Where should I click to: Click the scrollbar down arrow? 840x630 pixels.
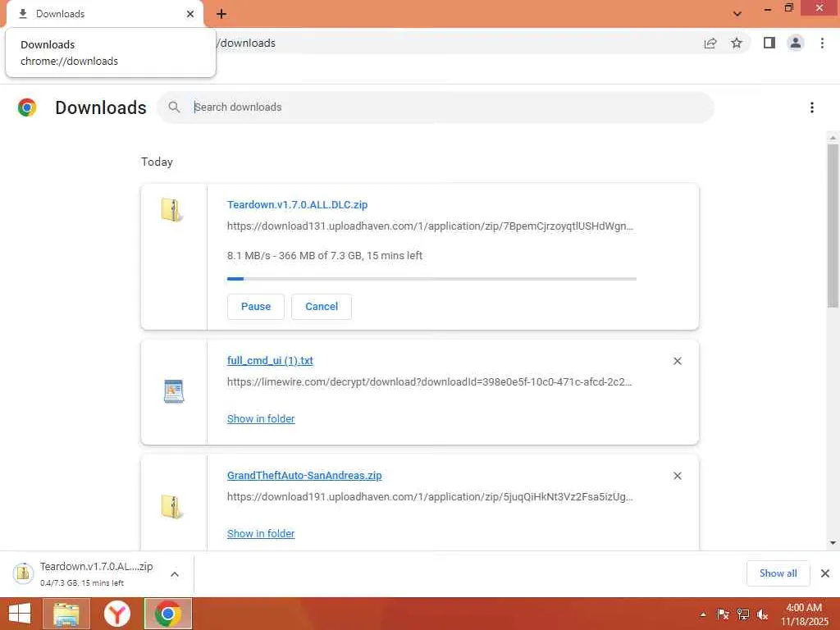click(x=833, y=543)
